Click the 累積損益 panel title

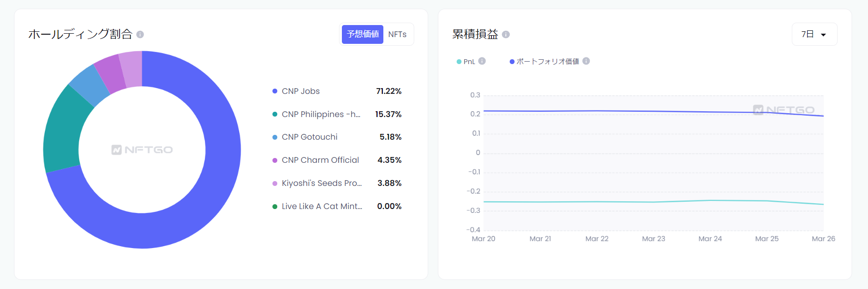pos(475,34)
